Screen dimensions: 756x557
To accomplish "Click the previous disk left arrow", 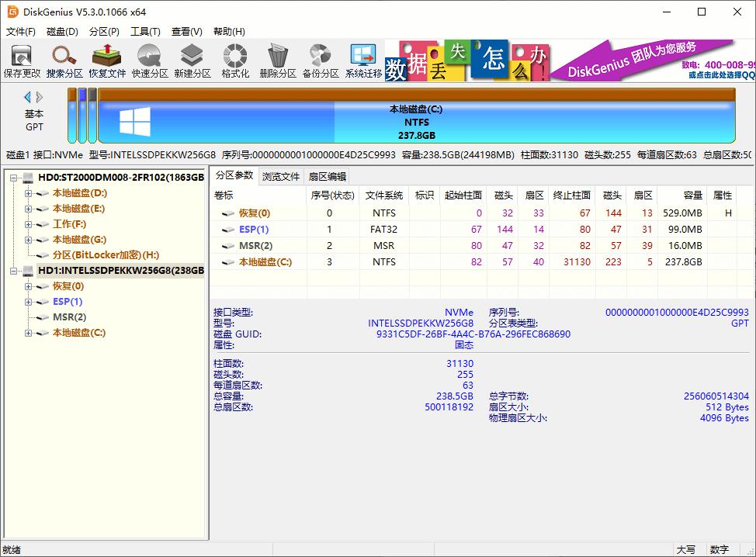I will coord(28,97).
